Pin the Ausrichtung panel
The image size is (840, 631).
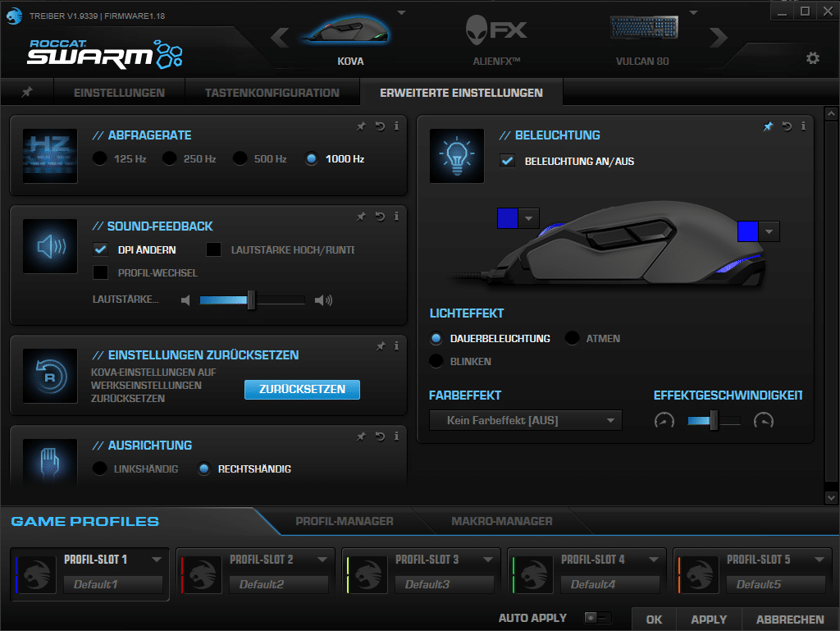(361, 437)
